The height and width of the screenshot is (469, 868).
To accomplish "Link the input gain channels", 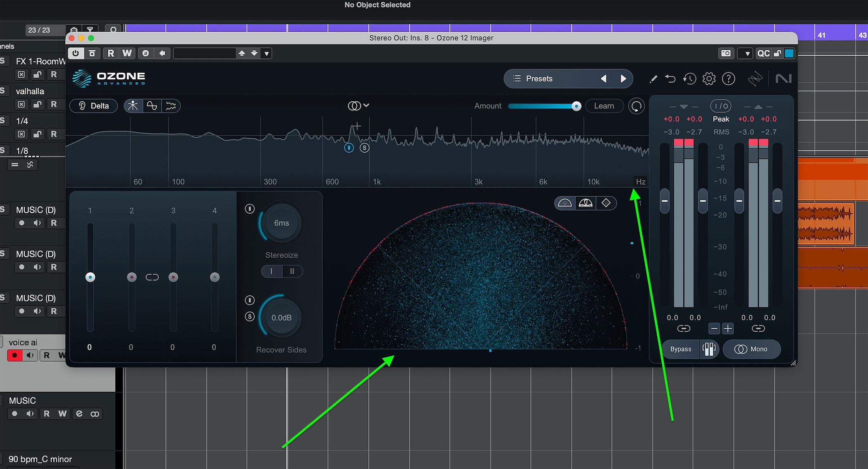I will click(684, 329).
